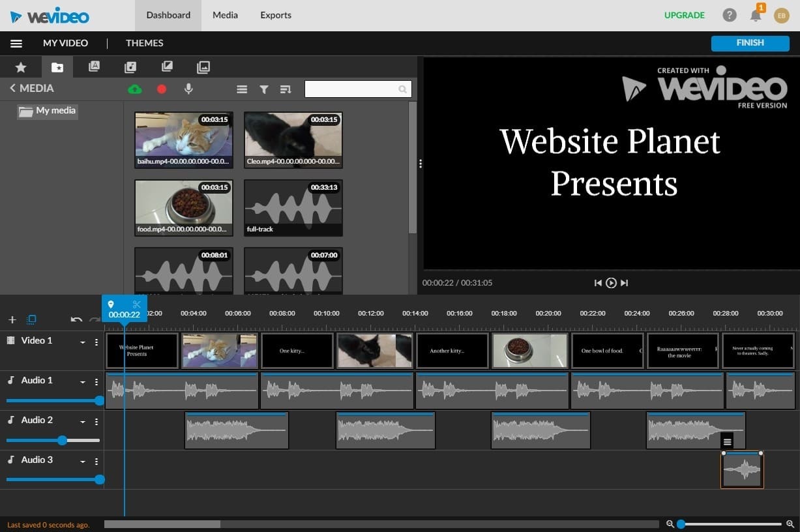This screenshot has height=532, width=800.
Task: Select the MY VIDEO tab
Action: tap(65, 43)
